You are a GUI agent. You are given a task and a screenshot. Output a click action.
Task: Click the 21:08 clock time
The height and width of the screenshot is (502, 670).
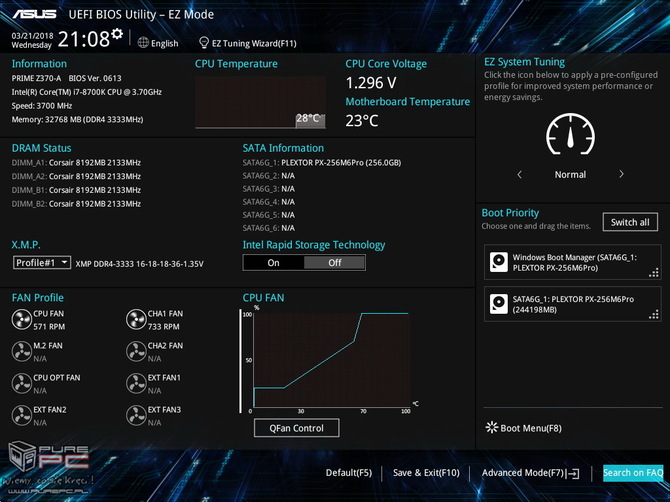[84, 39]
